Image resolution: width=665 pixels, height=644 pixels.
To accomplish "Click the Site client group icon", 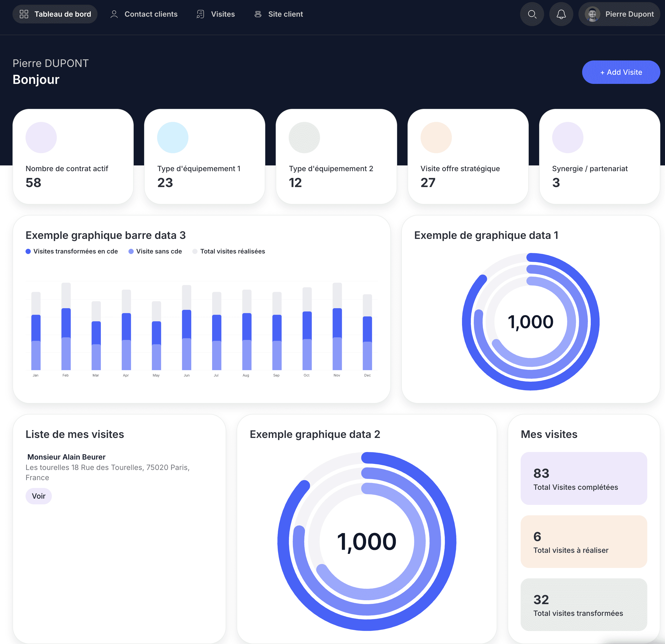I will click(x=258, y=14).
